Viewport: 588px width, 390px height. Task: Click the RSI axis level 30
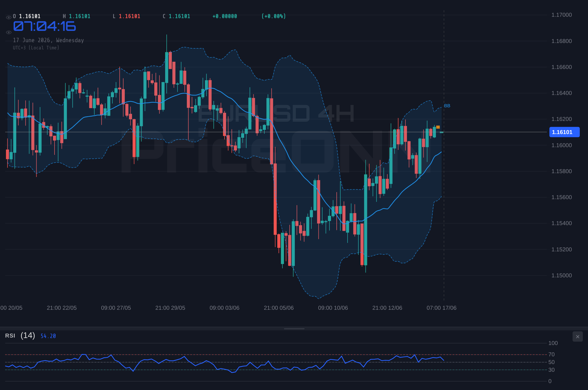coord(551,370)
